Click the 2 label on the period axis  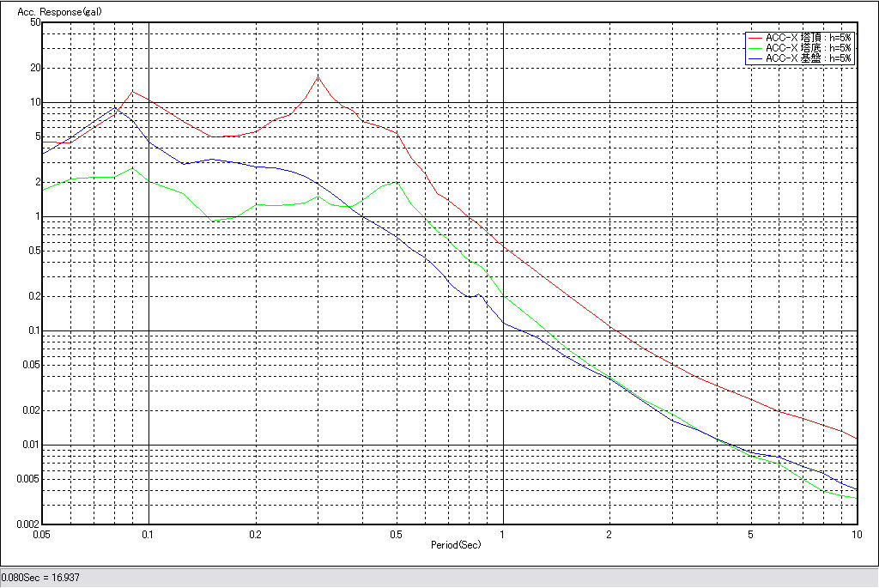coord(609,534)
